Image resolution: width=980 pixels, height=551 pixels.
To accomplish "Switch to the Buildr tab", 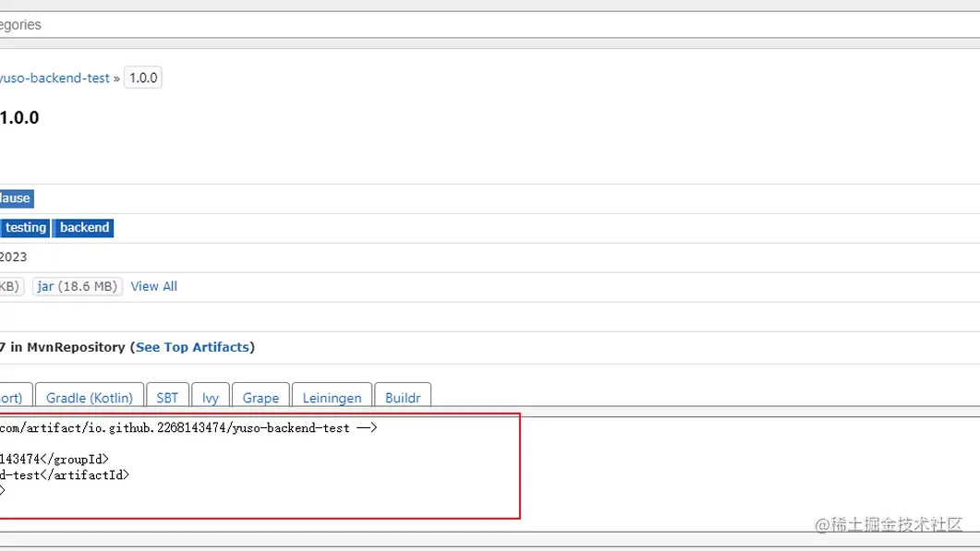I will [x=403, y=395].
